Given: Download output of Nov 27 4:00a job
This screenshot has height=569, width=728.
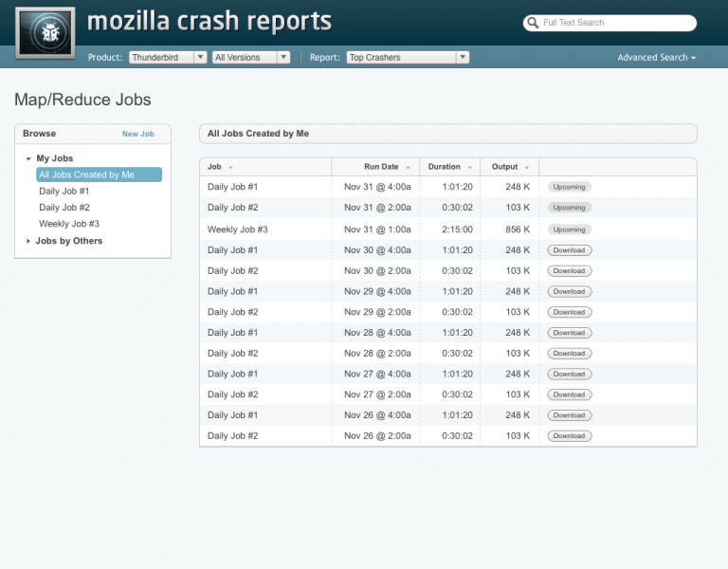Looking at the screenshot, I should click(x=569, y=374).
